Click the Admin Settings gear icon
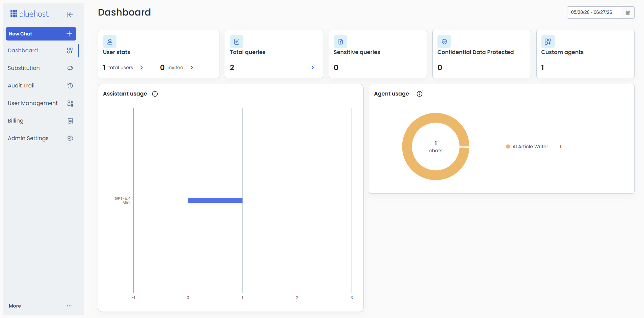The height and width of the screenshot is (318, 644). coord(70,138)
